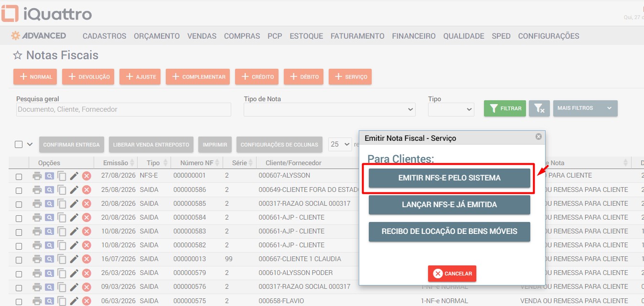This screenshot has height=306, width=644.
Task: Delete note 000000576 red X icon
Action: click(x=86, y=286)
